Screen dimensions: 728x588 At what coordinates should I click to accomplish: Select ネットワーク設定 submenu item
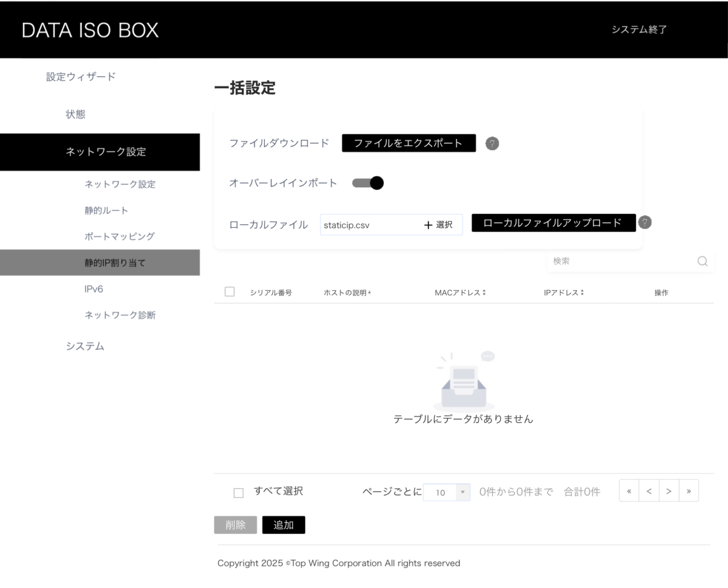[x=120, y=184]
